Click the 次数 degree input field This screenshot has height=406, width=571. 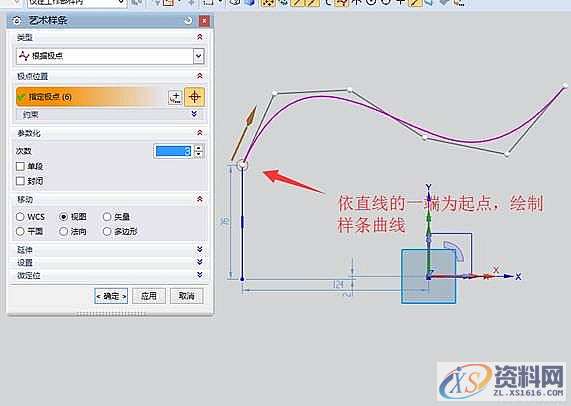click(173, 151)
